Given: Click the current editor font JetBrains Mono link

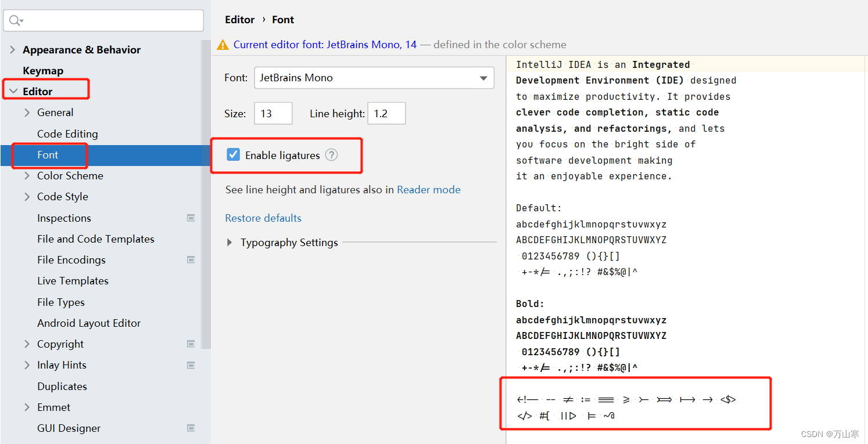Looking at the screenshot, I should tap(325, 45).
